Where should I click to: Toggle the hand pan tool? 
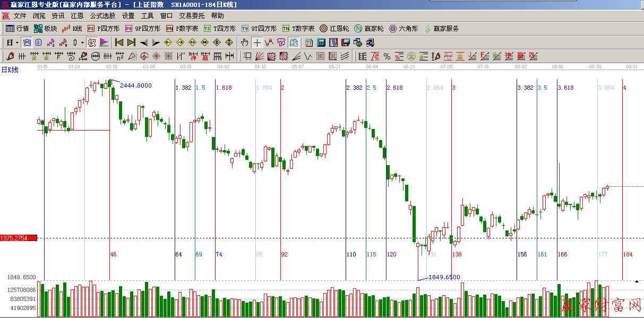[245, 42]
